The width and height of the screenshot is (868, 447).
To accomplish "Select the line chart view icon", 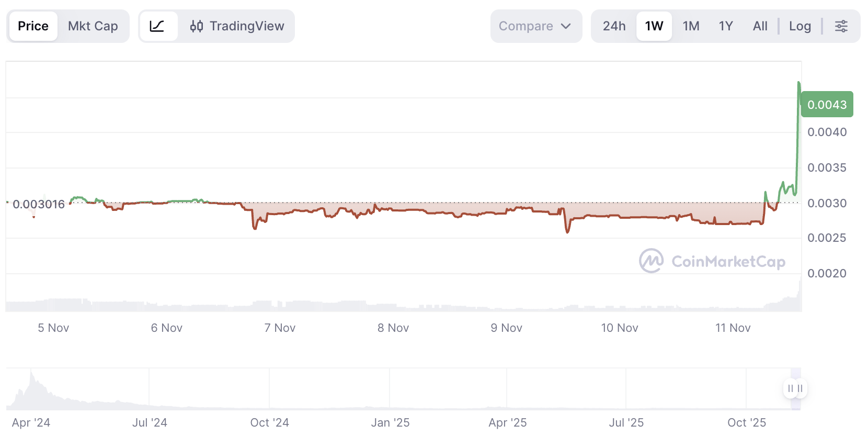I will click(157, 26).
